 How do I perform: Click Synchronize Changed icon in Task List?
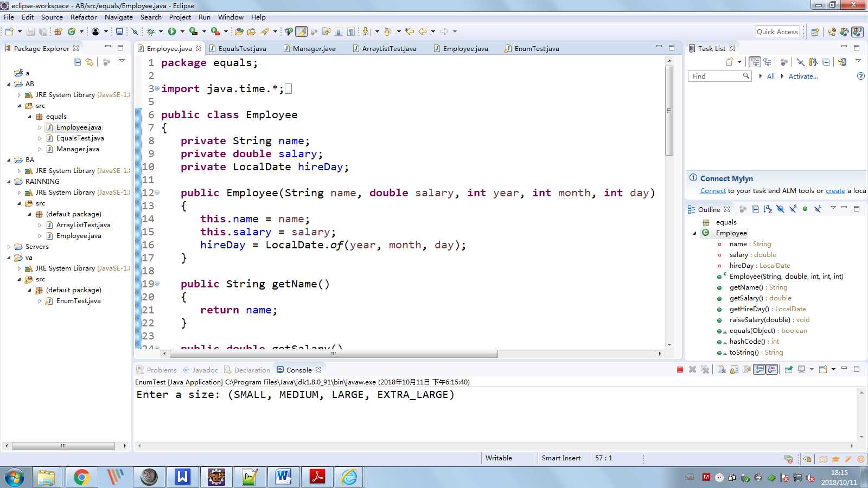pyautogui.click(x=842, y=62)
